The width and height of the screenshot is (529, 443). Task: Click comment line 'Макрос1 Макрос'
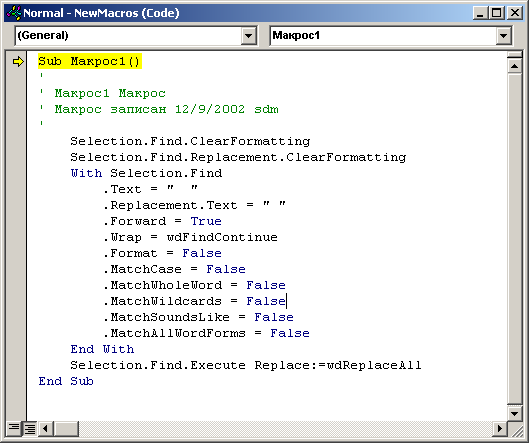click(110, 93)
